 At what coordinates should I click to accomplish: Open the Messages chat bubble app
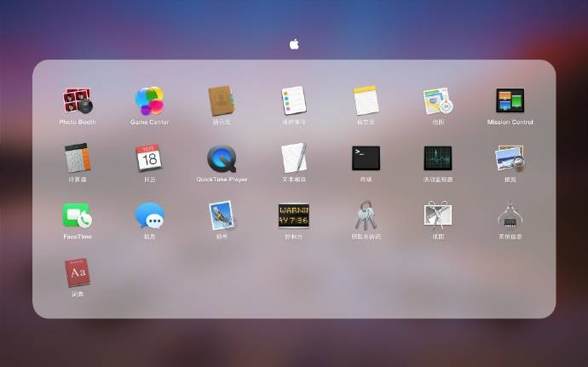(x=150, y=215)
